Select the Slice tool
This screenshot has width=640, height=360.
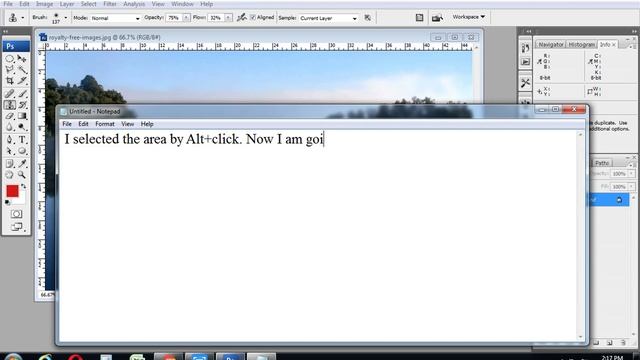pyautogui.click(x=22, y=81)
